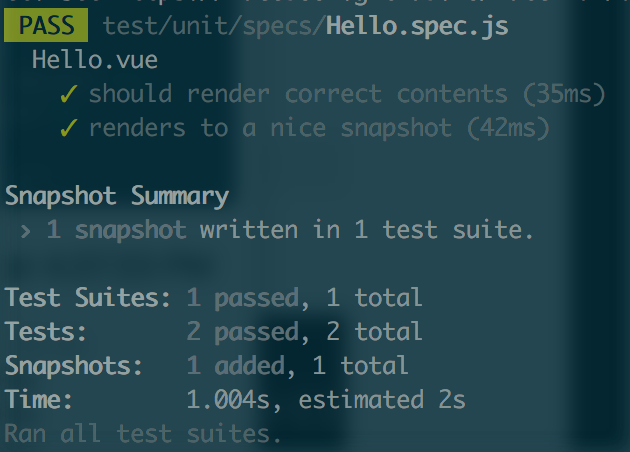Click the checkmark before "renders to a nice snapshot"

[x=69, y=129]
